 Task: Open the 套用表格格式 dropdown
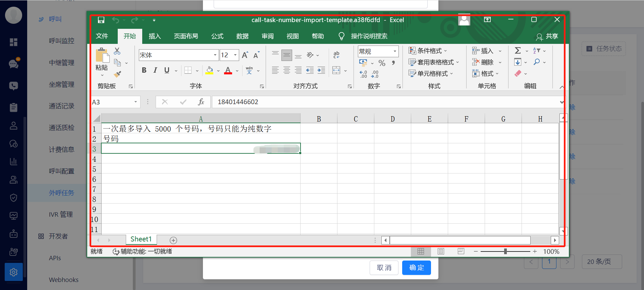[434, 62]
